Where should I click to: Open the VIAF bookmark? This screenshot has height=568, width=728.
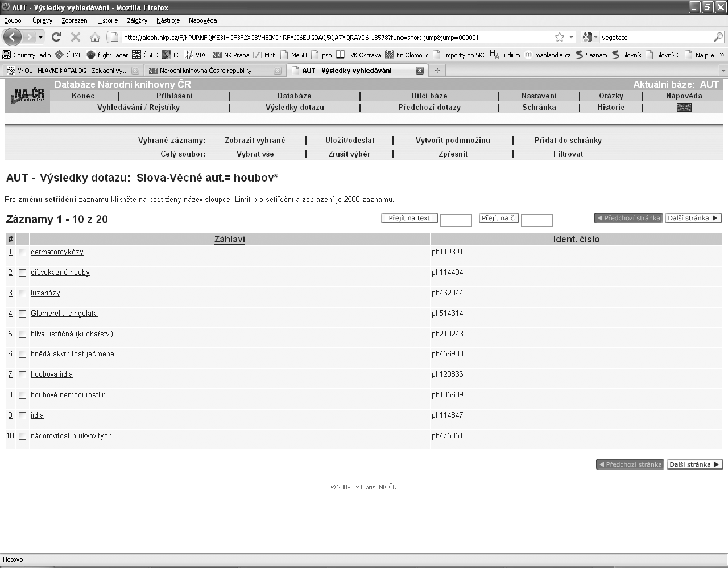197,55
